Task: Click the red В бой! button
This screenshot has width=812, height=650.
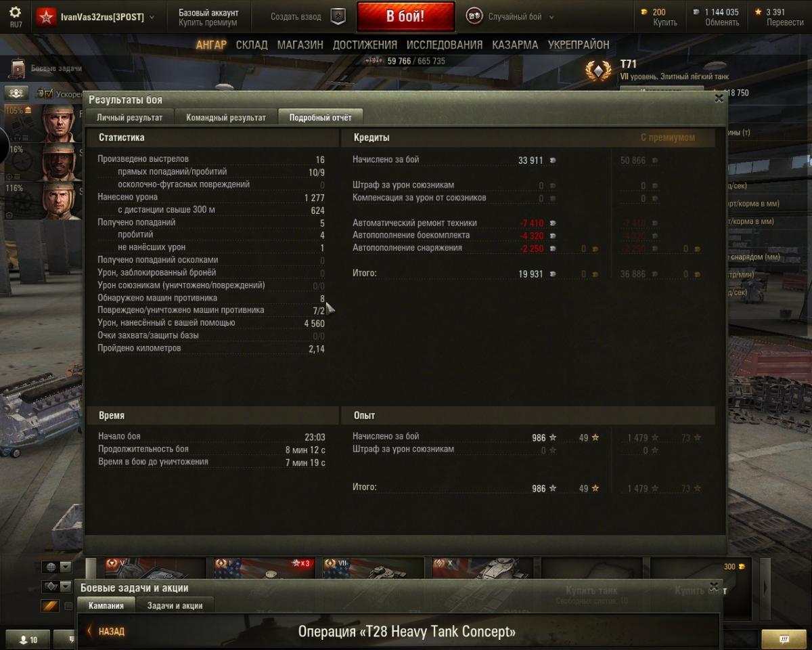Action: click(x=405, y=17)
